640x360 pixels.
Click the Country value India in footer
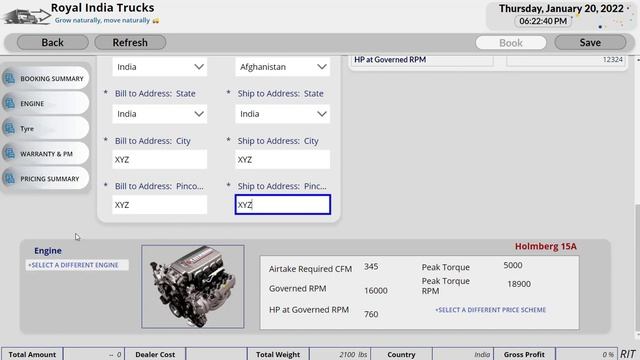(482, 355)
